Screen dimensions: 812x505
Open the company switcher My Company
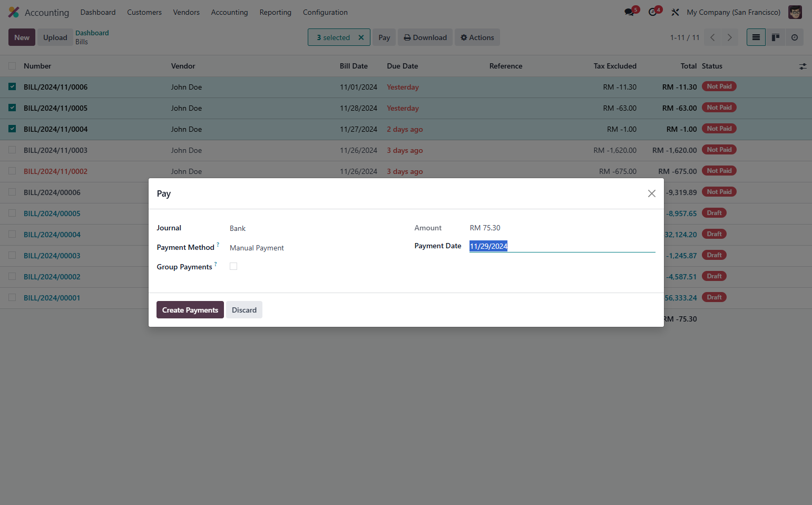click(733, 12)
